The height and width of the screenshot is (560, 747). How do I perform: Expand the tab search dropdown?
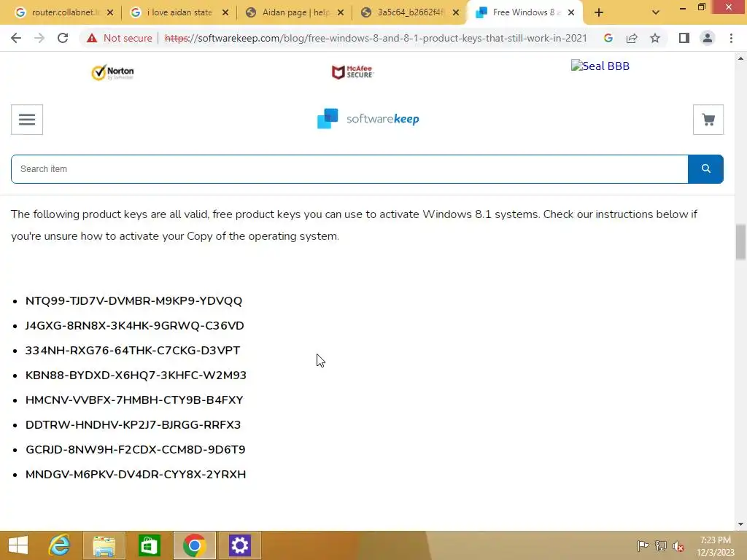(656, 12)
